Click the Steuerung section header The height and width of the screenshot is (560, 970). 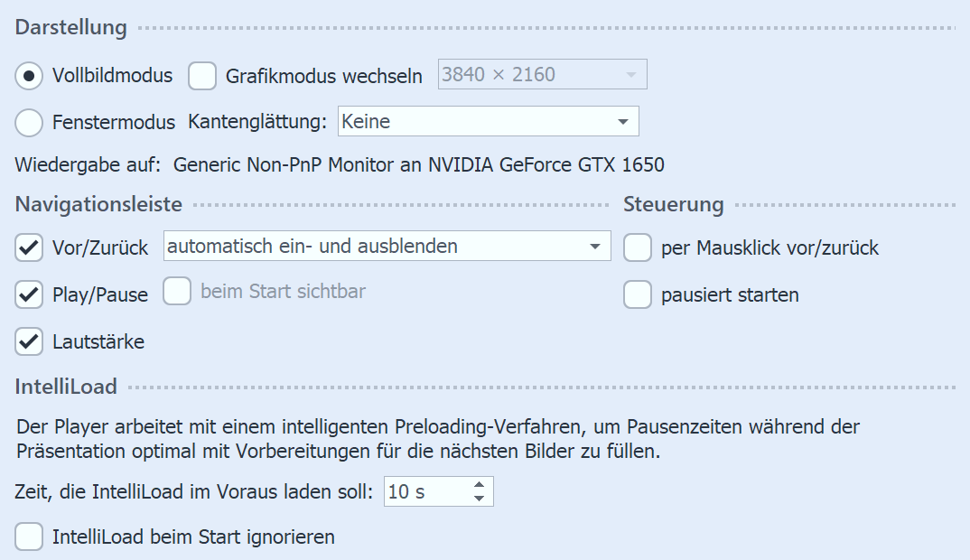(x=673, y=204)
